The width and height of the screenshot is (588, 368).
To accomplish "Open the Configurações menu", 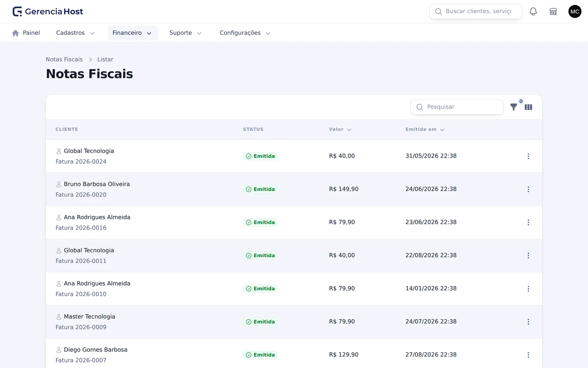I will coord(245,33).
